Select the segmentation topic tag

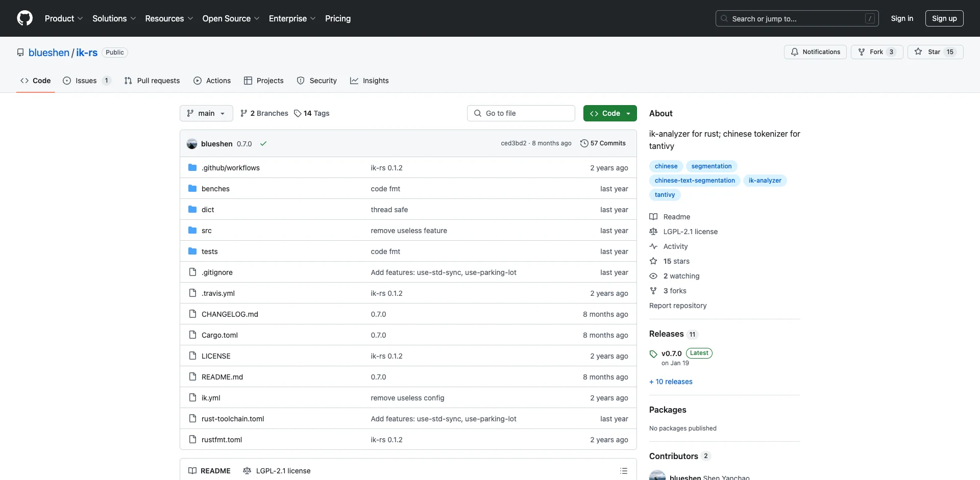pyautogui.click(x=712, y=166)
